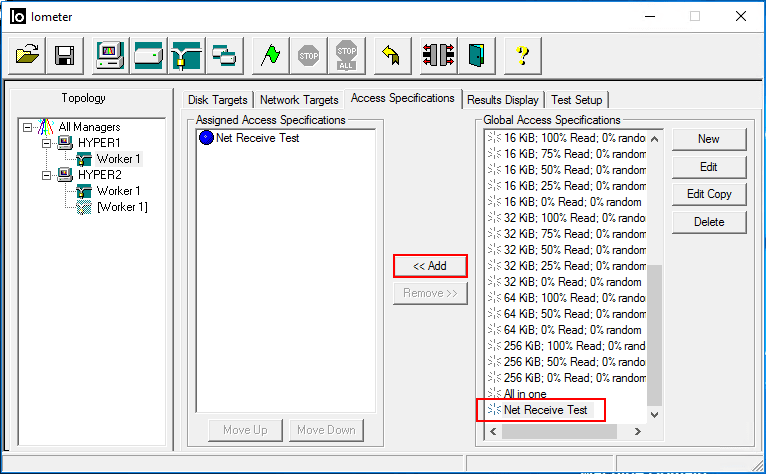
Task: Exit Iometer door icon
Action: pos(476,55)
